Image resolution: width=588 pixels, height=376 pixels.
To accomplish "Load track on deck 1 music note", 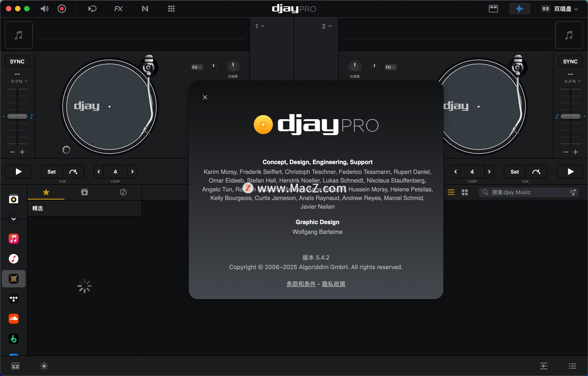I will point(19,35).
